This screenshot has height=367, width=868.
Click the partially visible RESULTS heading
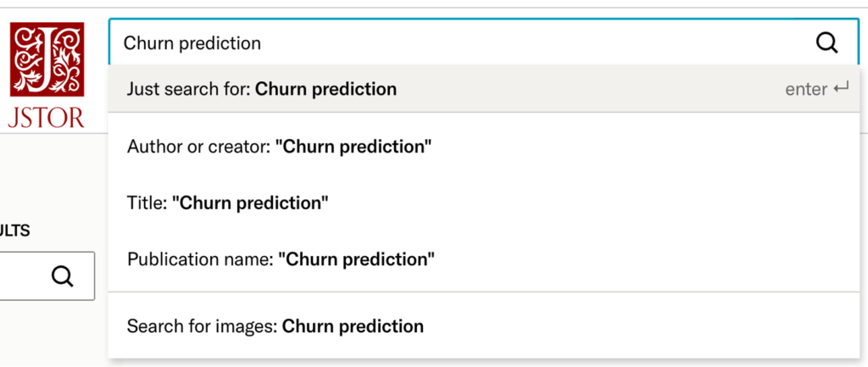tap(15, 231)
